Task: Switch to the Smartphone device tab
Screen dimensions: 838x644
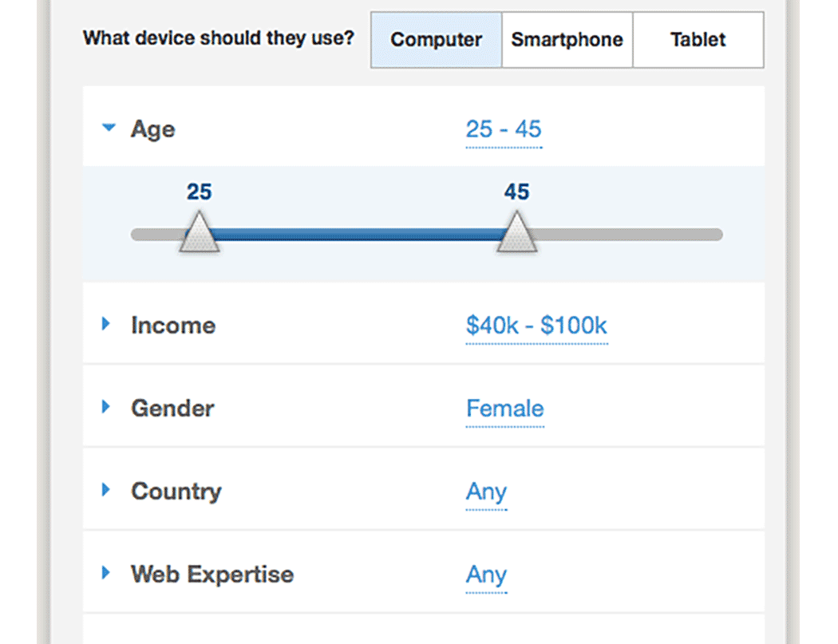Action: click(567, 39)
